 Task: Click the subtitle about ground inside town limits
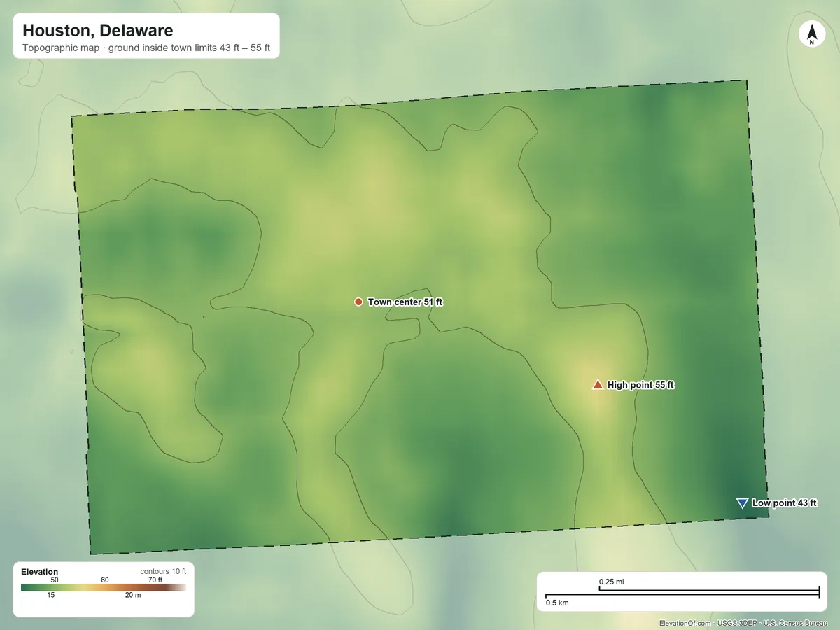146,49
